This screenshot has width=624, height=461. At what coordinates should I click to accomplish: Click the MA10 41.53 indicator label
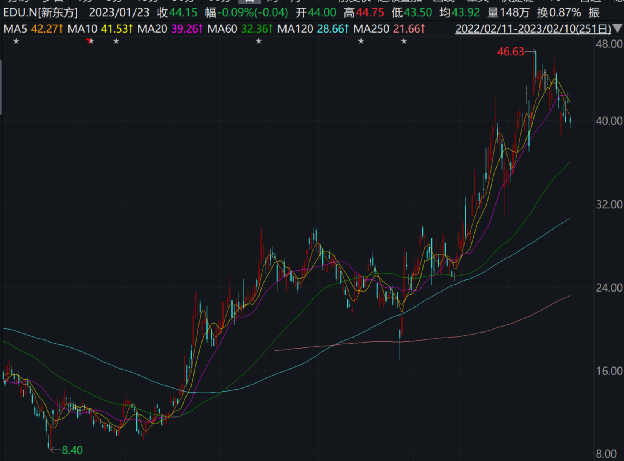(x=100, y=29)
